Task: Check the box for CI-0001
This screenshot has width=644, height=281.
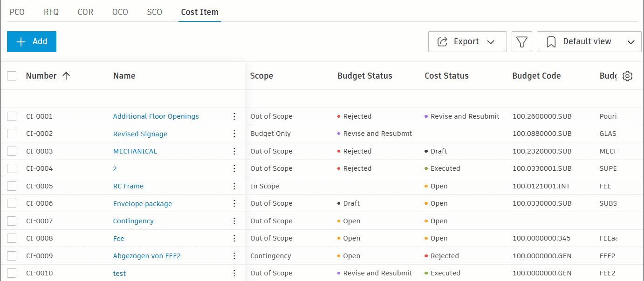Action: coord(12,116)
